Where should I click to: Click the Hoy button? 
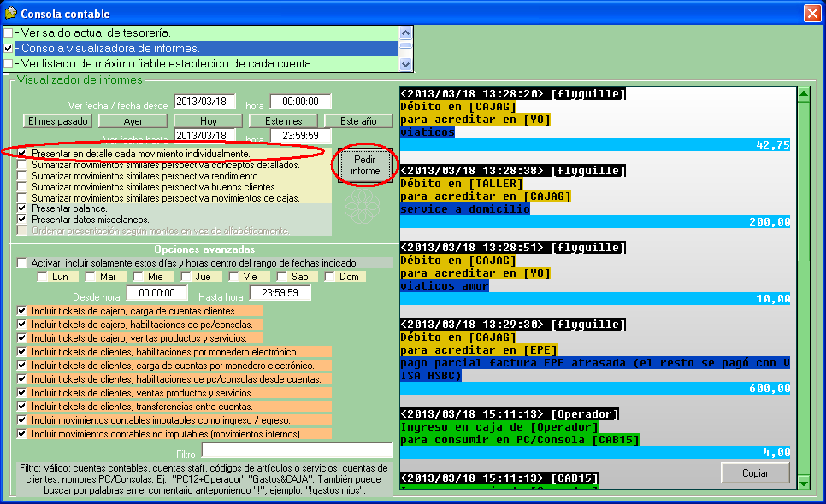click(208, 121)
